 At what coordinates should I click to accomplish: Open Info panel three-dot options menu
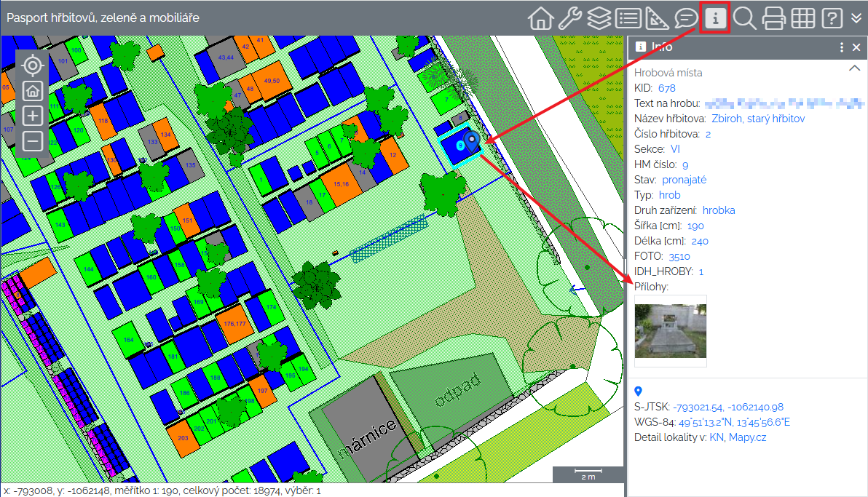pos(842,47)
